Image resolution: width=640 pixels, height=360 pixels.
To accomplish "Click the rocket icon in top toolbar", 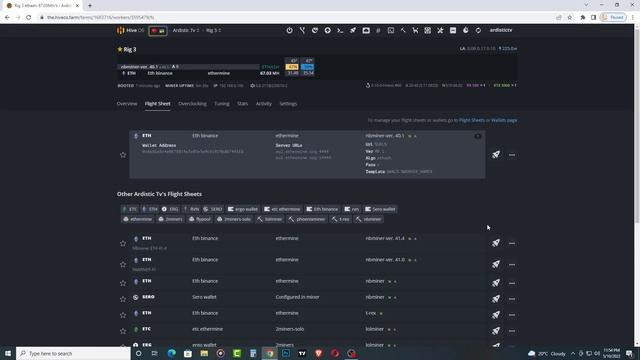I will coord(353,30).
